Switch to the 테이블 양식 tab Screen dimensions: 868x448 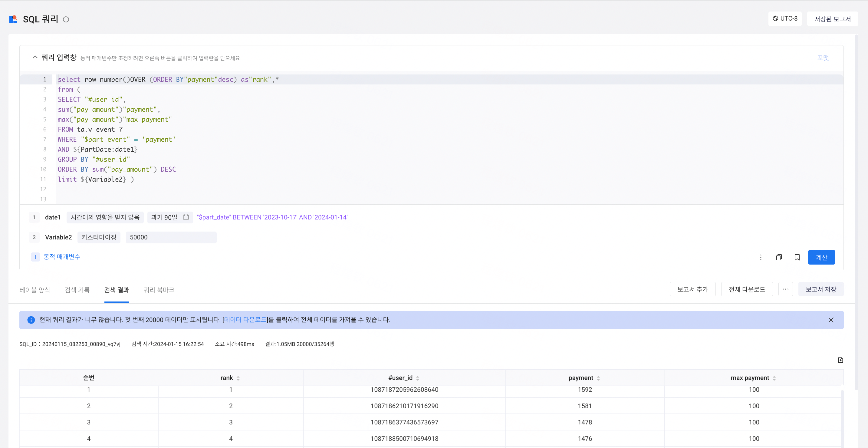pyautogui.click(x=35, y=290)
